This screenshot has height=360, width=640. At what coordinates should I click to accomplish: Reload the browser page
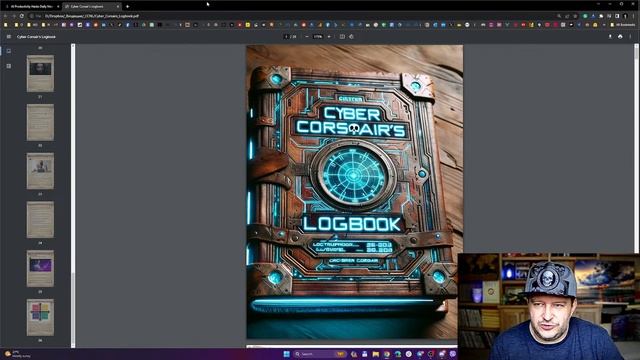(22, 16)
